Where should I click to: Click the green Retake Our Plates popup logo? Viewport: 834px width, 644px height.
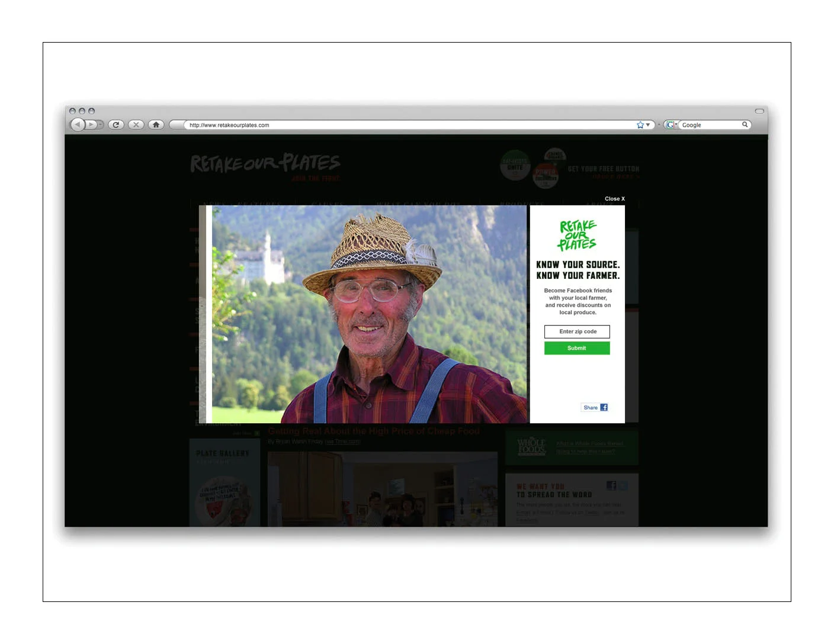(x=577, y=235)
